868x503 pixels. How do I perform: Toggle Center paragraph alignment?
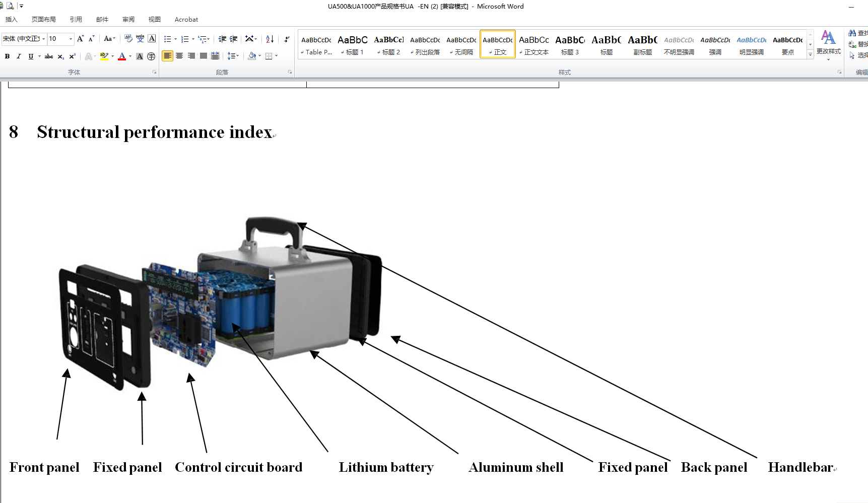point(179,56)
